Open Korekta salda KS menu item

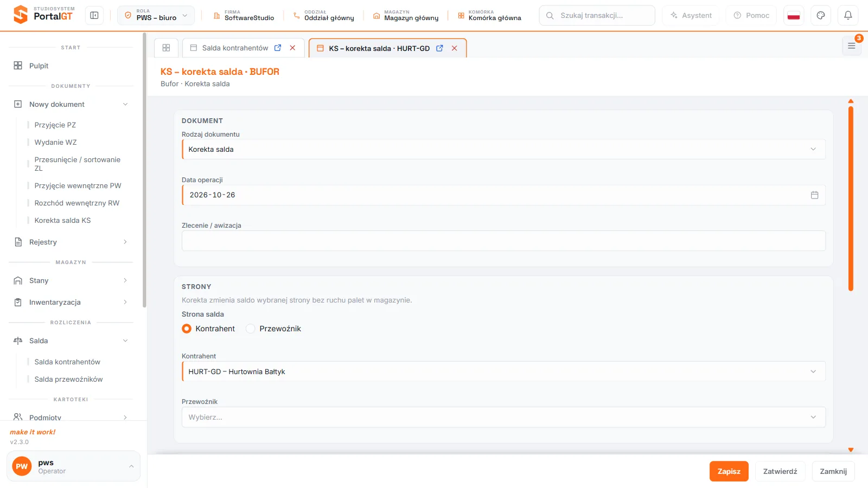[x=63, y=220]
